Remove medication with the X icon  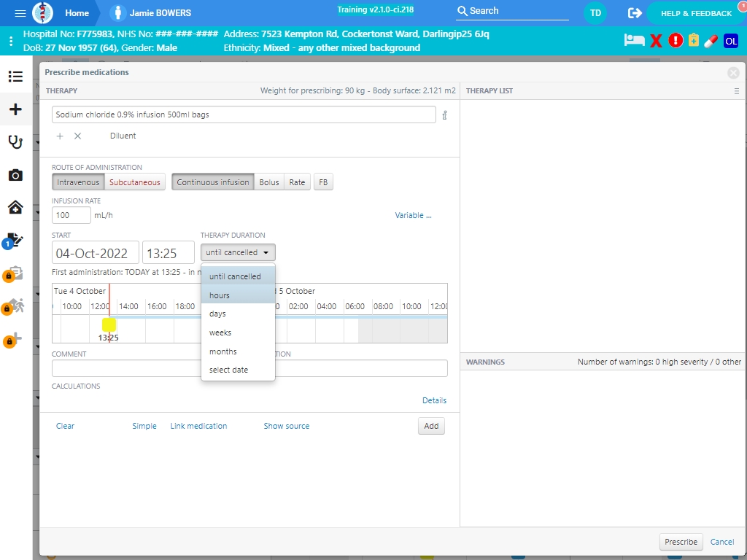click(77, 136)
